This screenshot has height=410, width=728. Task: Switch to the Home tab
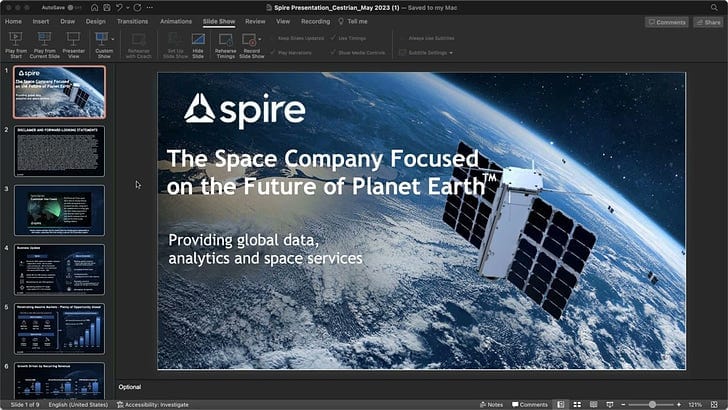(13, 21)
